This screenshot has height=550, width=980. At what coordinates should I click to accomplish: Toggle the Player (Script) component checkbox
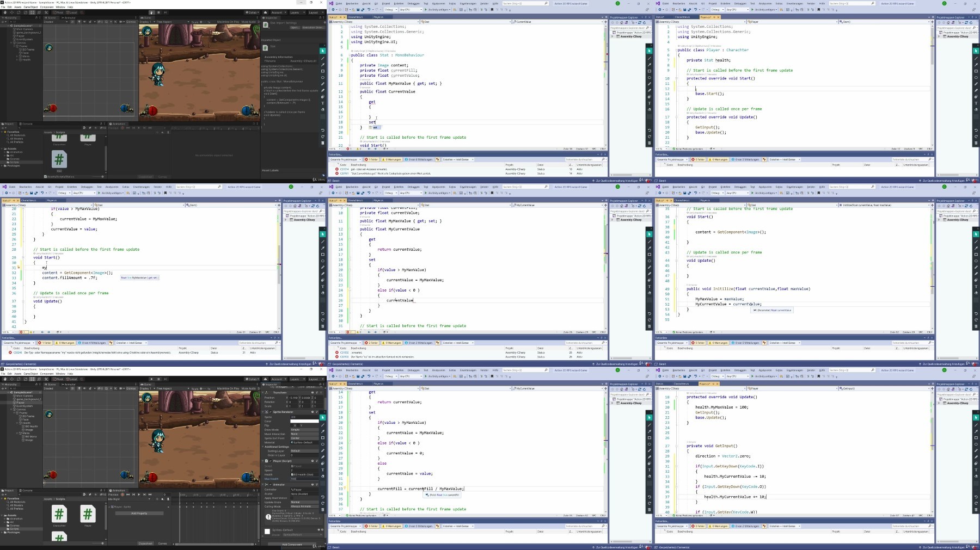271,461
